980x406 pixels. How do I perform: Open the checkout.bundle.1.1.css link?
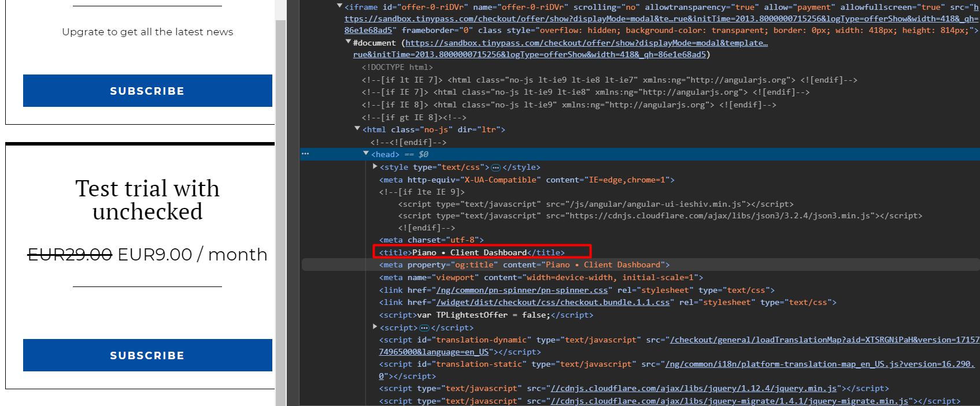(x=553, y=303)
